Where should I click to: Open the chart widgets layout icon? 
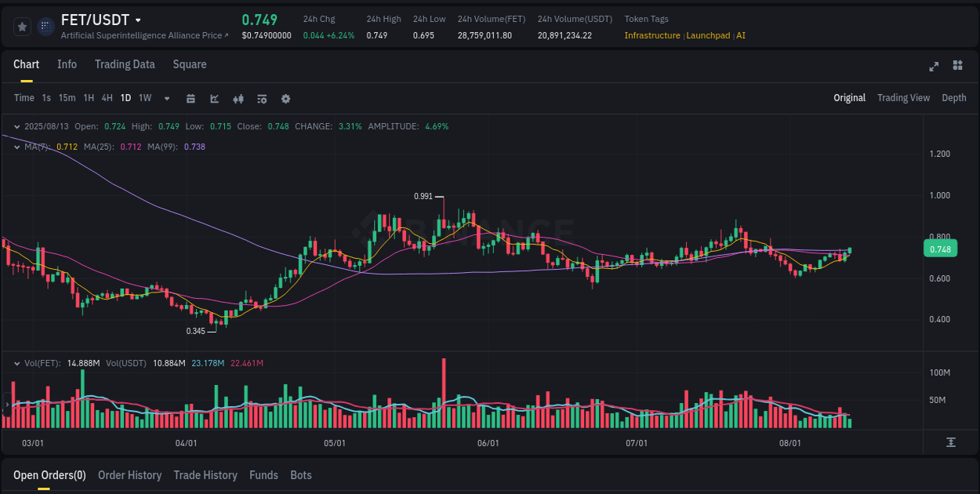pyautogui.click(x=956, y=67)
